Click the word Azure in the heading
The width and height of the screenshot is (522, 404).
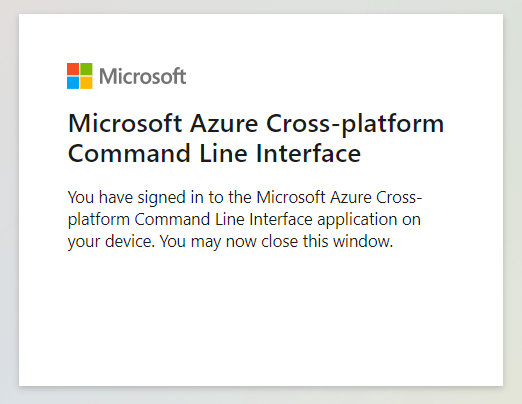click(224, 123)
